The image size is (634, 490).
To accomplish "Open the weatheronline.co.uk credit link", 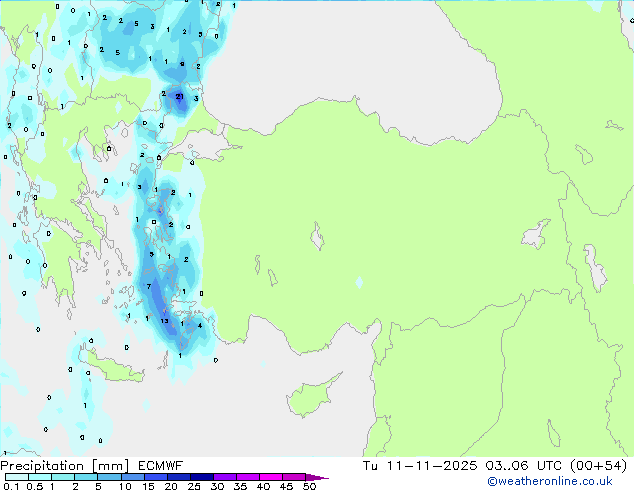I will click(550, 481).
